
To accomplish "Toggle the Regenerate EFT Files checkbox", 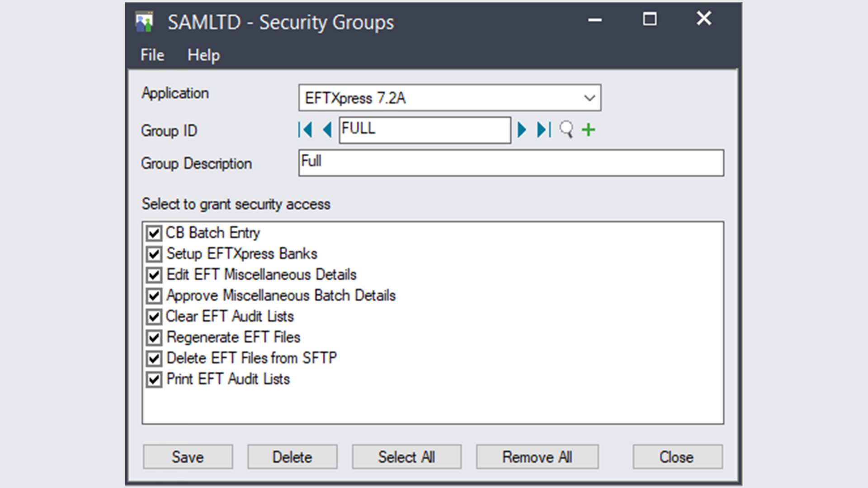I will 153,337.
